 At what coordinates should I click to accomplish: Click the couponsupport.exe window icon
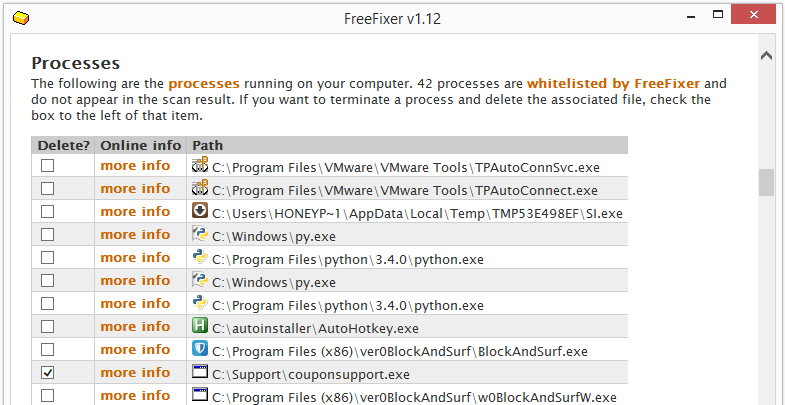[x=200, y=372]
